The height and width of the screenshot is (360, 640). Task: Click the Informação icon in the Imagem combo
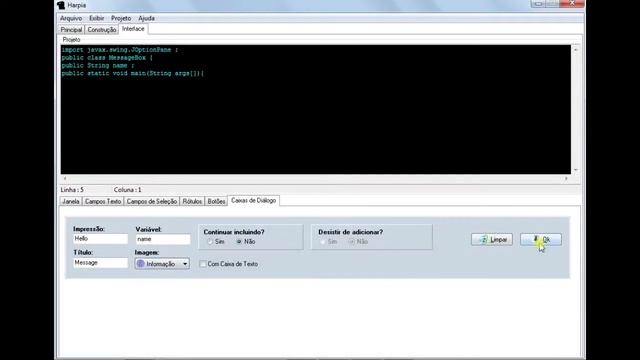click(x=141, y=264)
